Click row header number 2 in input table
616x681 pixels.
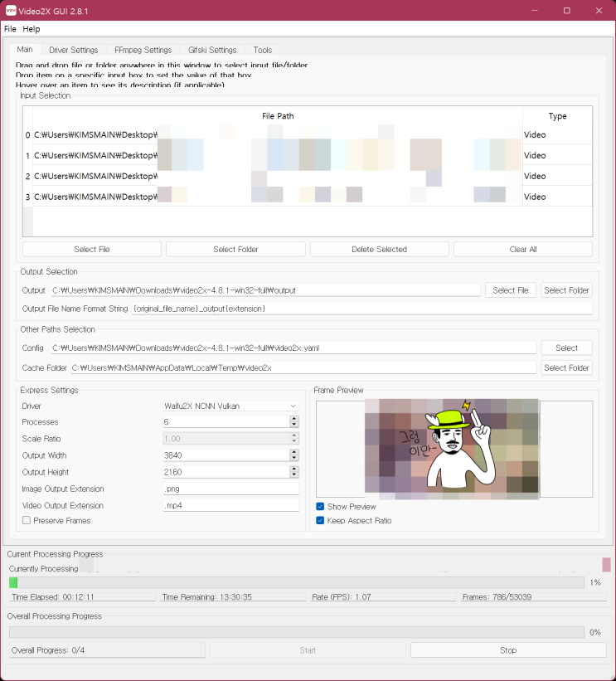coord(28,176)
